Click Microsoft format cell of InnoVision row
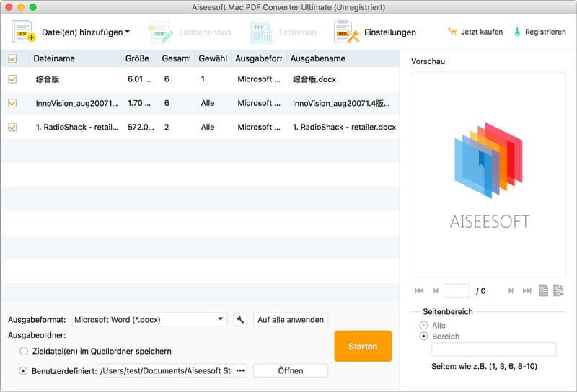This screenshot has width=577, height=392. (259, 103)
